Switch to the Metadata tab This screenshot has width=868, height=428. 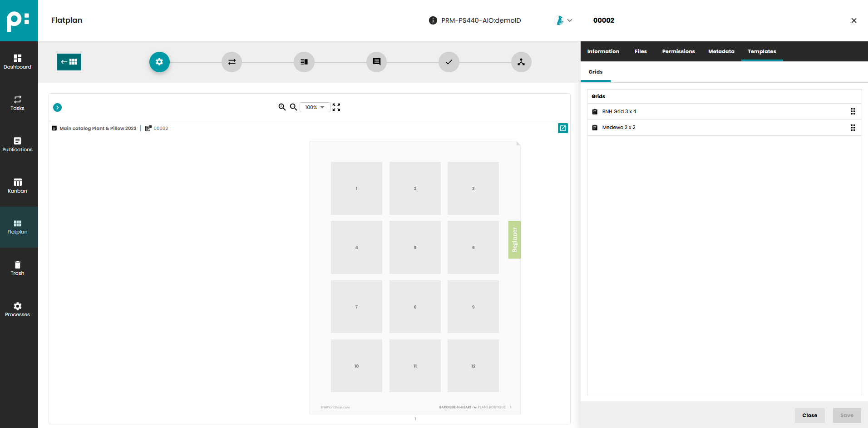click(x=721, y=51)
